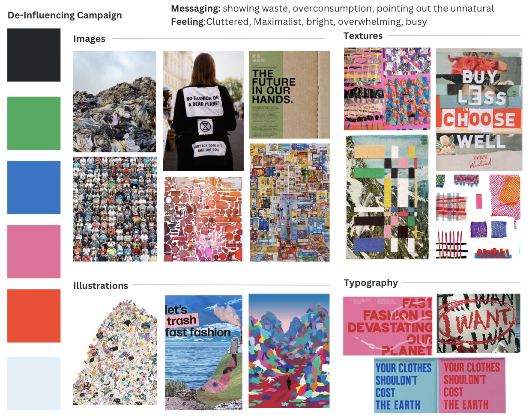Select the blue 'Your Clothes Shouldn't Cost The Earth' poster

click(406, 385)
